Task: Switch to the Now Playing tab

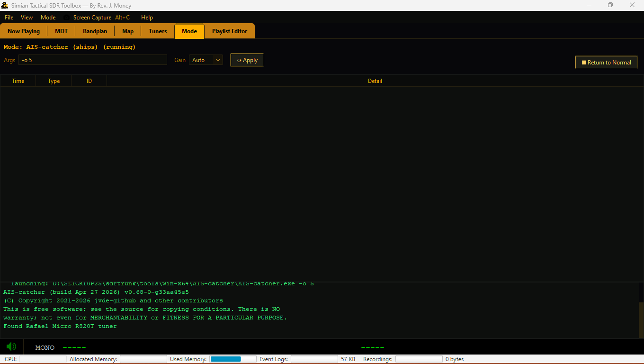Action: click(24, 31)
